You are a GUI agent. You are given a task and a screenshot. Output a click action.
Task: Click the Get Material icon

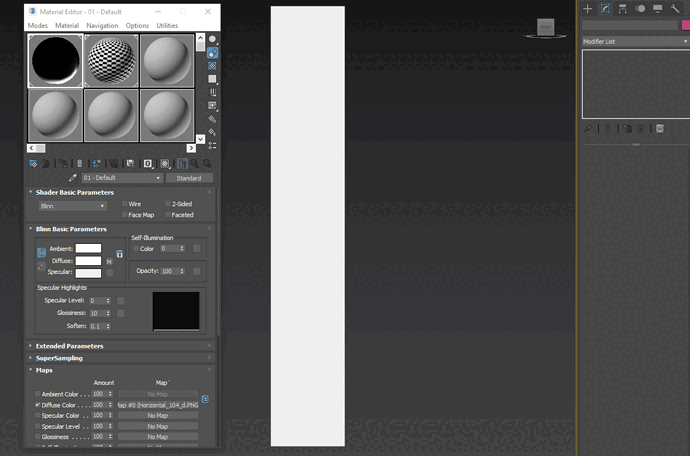[33, 163]
